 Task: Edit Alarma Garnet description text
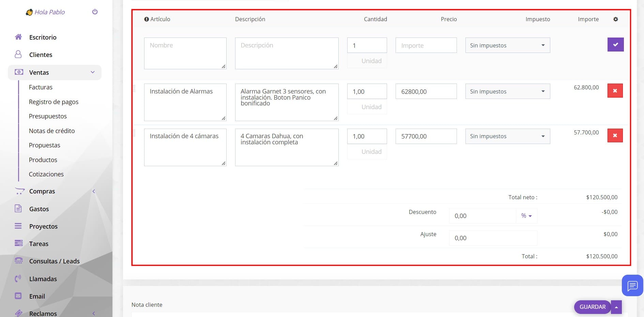coord(287,102)
